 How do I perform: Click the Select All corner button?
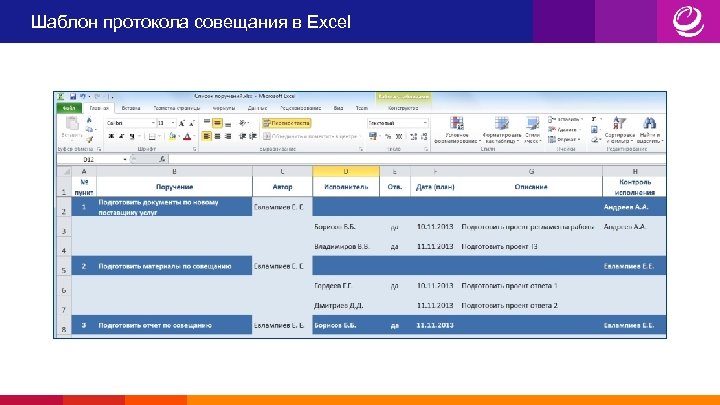[64, 171]
